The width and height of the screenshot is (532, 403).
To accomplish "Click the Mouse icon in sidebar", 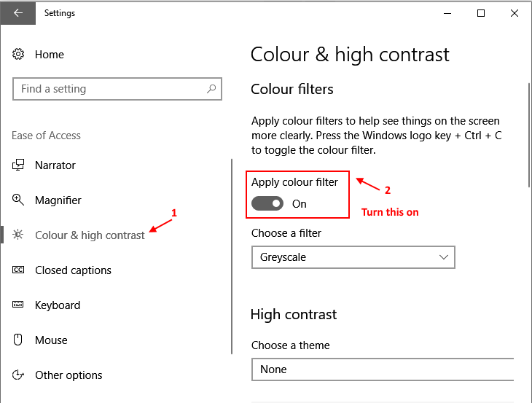I will 17,340.
